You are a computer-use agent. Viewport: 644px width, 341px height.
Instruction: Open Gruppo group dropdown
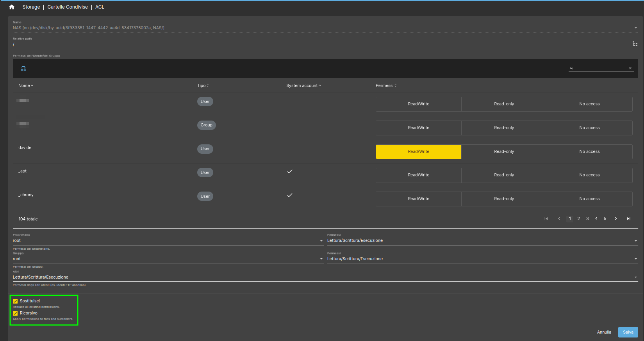point(168,259)
